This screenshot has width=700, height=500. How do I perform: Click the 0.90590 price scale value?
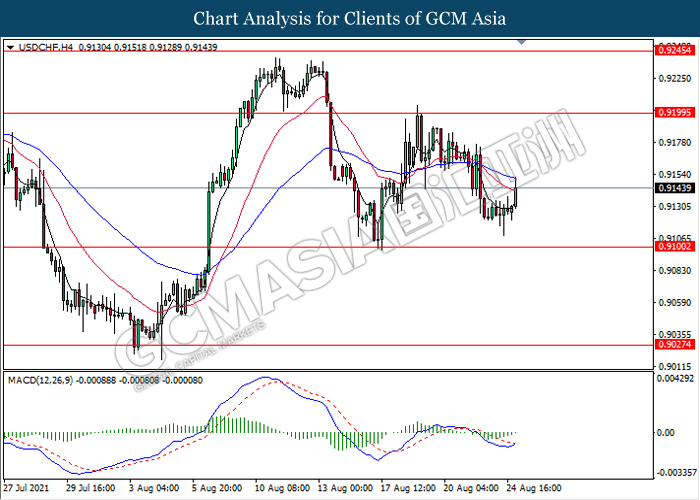point(675,303)
